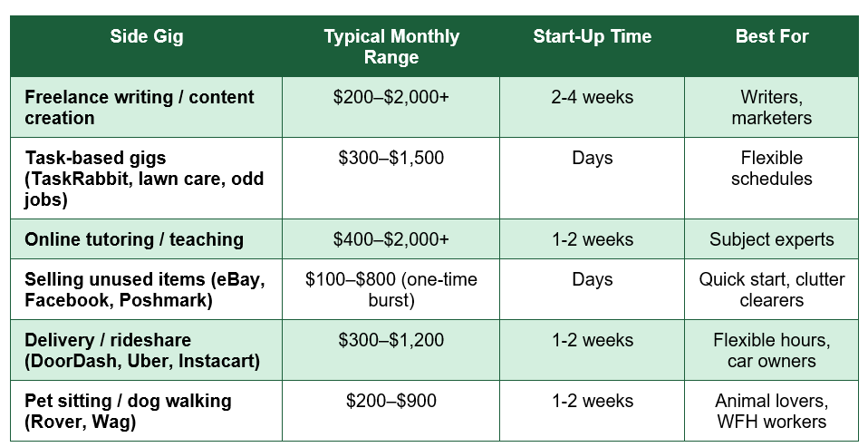Viewport: 868px width, 447px height.
Task: Select the Online tutoring / teaching cell
Action: (146, 238)
